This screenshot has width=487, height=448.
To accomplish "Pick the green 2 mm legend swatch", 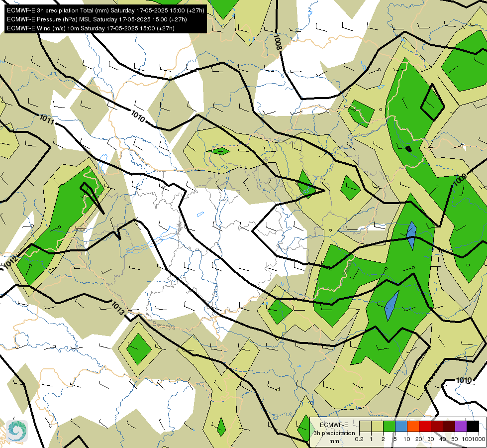I will coord(389,427).
